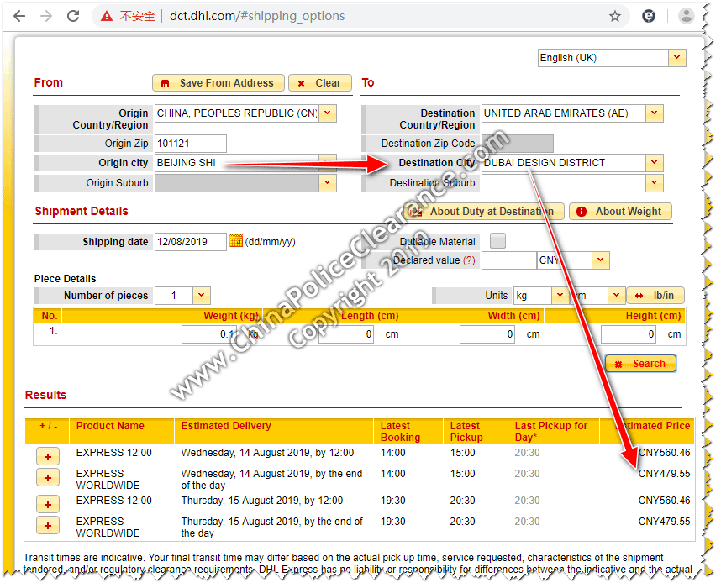Expand the cm units dropdown
This screenshot has width=721, height=588.
617,296
